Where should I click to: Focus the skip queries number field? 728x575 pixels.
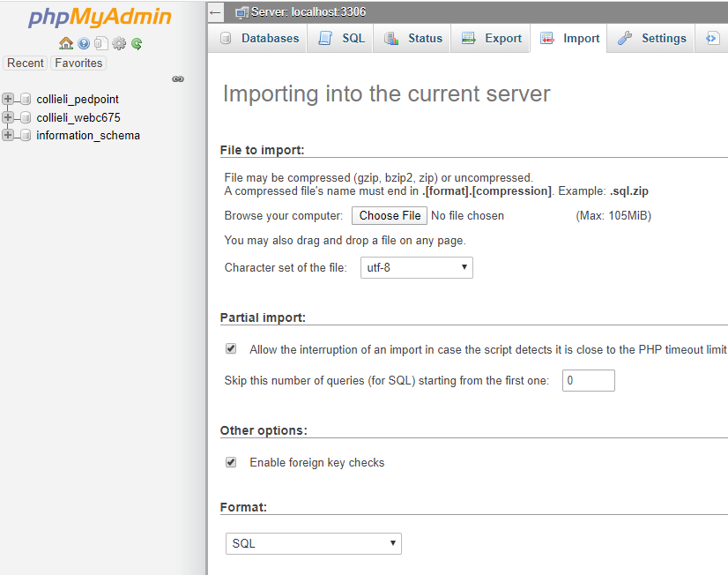point(588,380)
